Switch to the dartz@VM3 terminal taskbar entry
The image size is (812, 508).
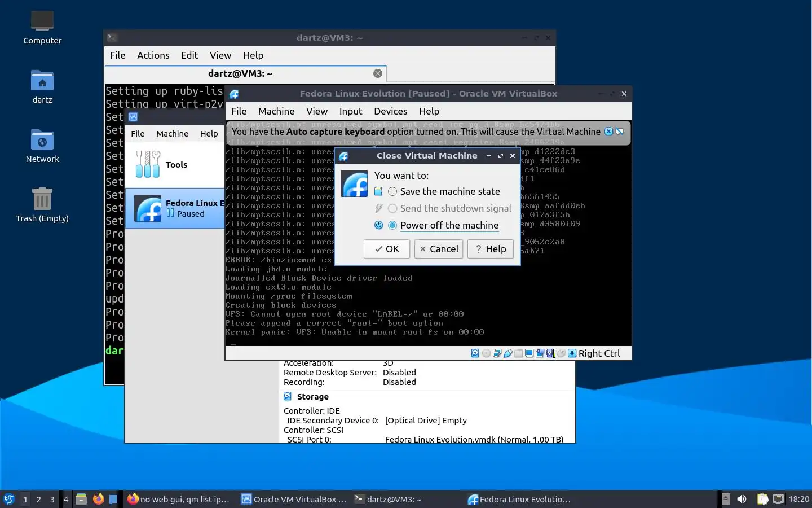coord(388,499)
